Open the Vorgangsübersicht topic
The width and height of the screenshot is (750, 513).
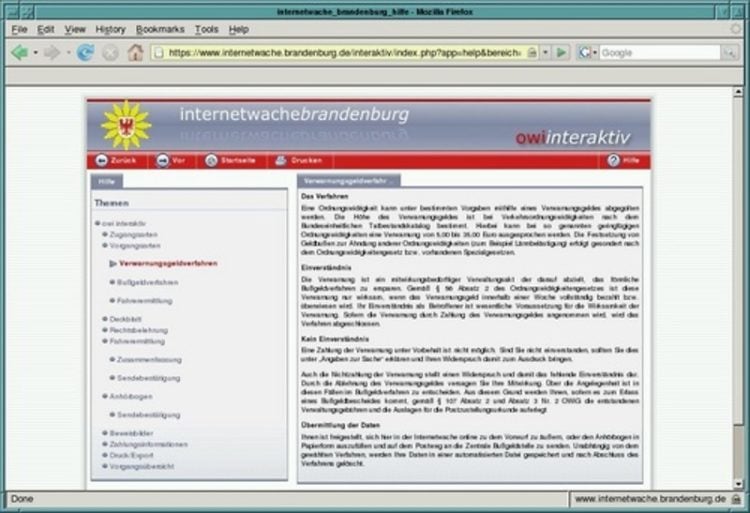[142, 466]
